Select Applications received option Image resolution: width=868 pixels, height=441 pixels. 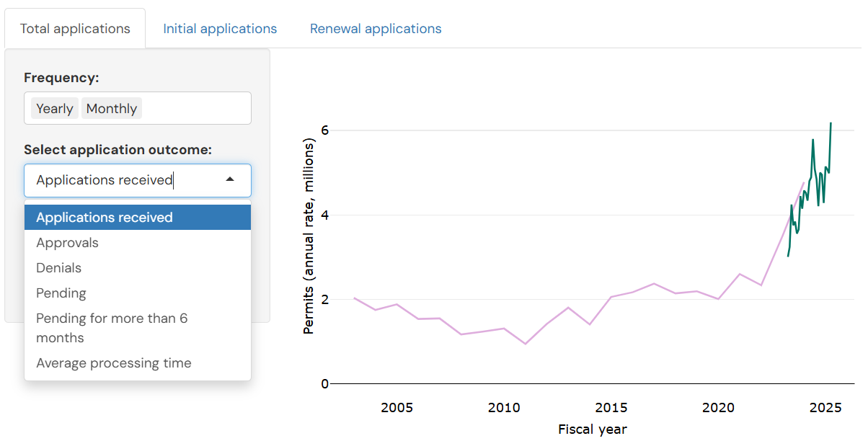105,218
